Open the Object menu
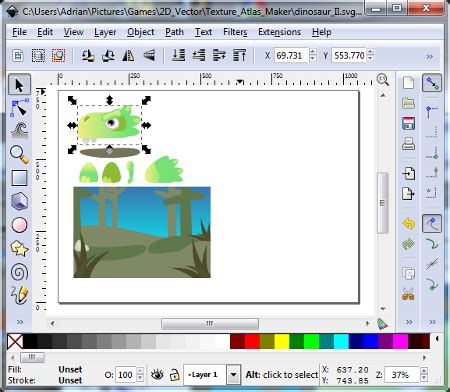Screen dimensions: 450x392 pos(141,32)
